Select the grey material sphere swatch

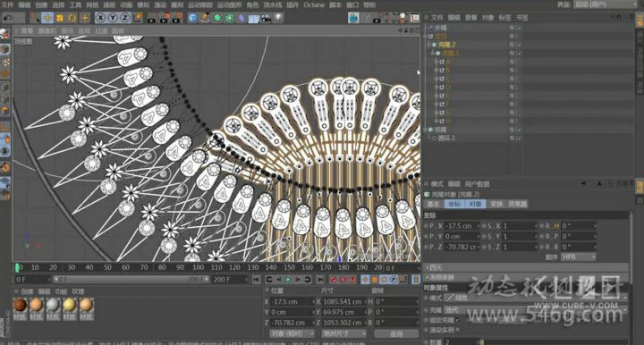click(x=53, y=305)
